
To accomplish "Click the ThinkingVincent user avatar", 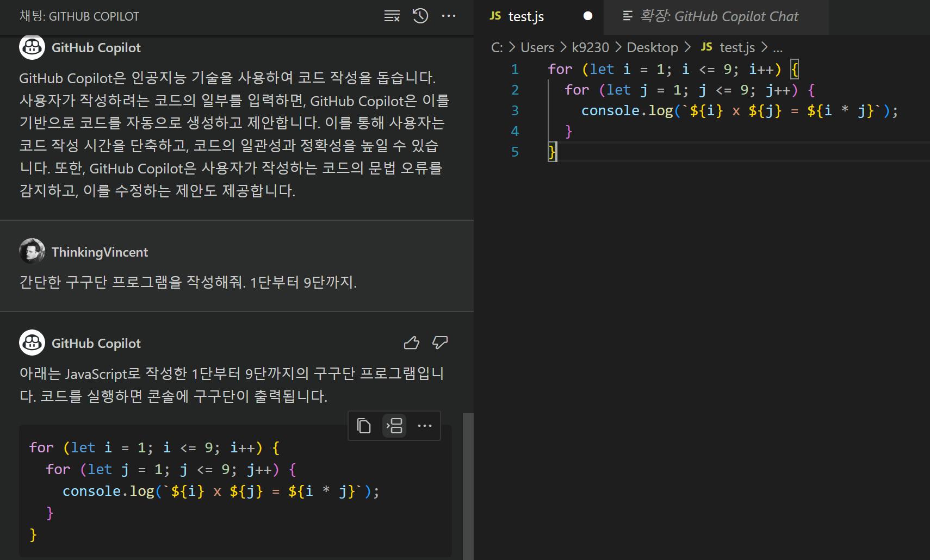I will tap(32, 252).
